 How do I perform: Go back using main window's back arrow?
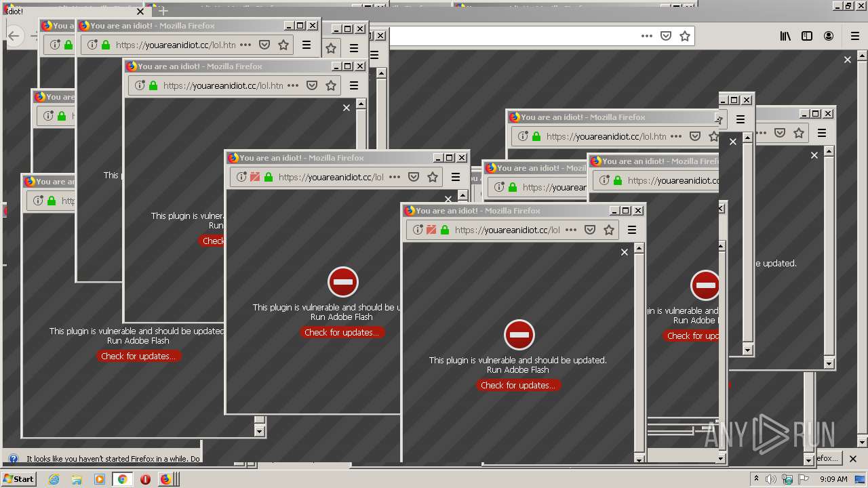click(x=14, y=36)
